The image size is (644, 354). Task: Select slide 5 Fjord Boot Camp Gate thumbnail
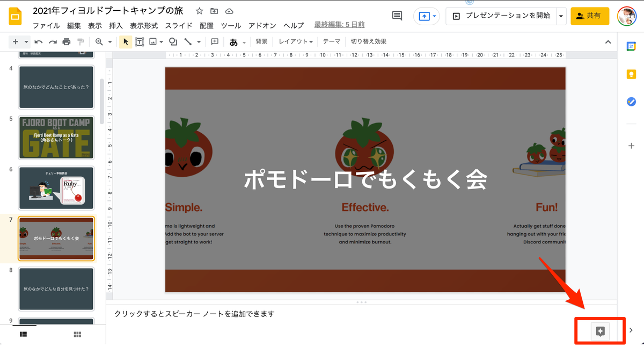[x=56, y=138]
